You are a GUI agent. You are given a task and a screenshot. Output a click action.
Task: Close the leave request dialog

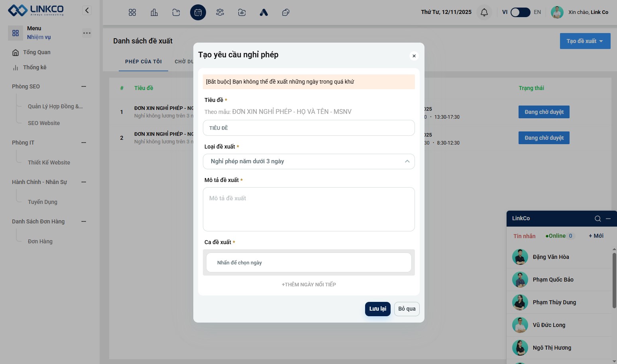[x=414, y=56]
